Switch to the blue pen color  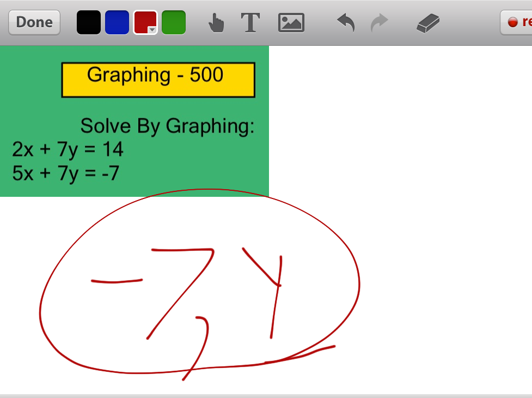tap(117, 22)
